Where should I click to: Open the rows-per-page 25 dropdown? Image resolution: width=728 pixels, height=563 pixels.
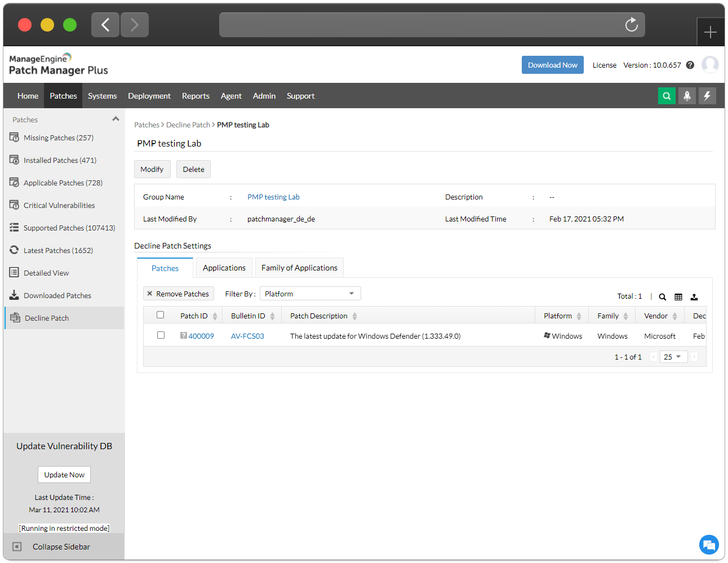(x=673, y=357)
